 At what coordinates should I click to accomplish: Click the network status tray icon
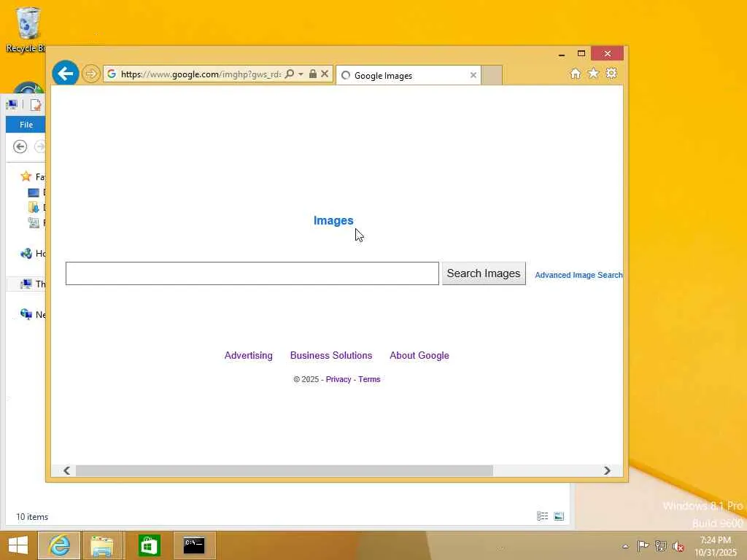(661, 545)
